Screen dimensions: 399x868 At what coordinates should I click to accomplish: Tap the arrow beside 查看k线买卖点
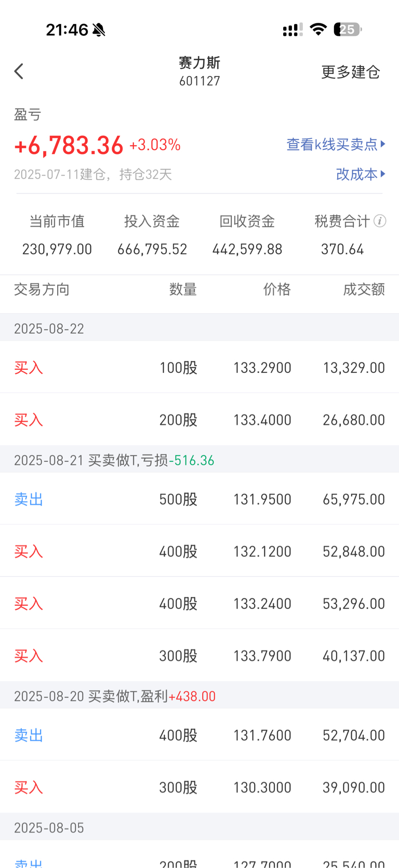[383, 144]
